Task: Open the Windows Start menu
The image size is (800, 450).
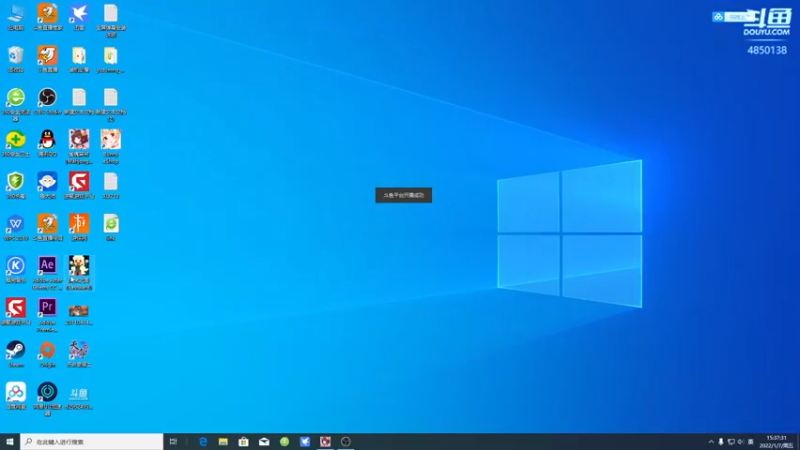Action: click(x=10, y=441)
